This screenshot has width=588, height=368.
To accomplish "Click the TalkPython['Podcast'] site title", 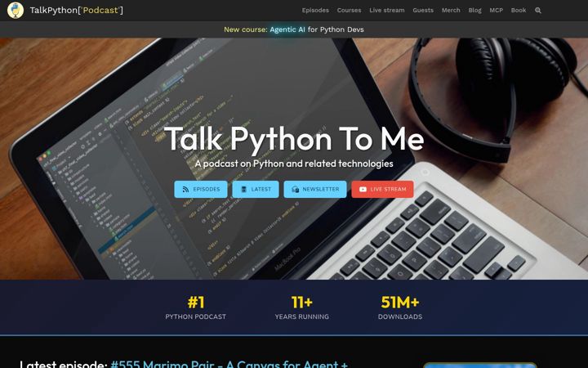I will (x=76, y=10).
